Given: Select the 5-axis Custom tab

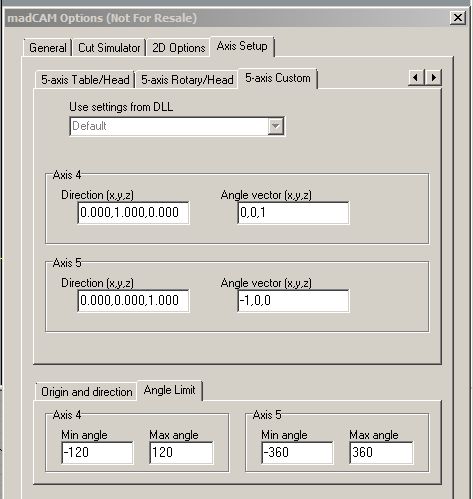Looking at the screenshot, I should 278,78.
